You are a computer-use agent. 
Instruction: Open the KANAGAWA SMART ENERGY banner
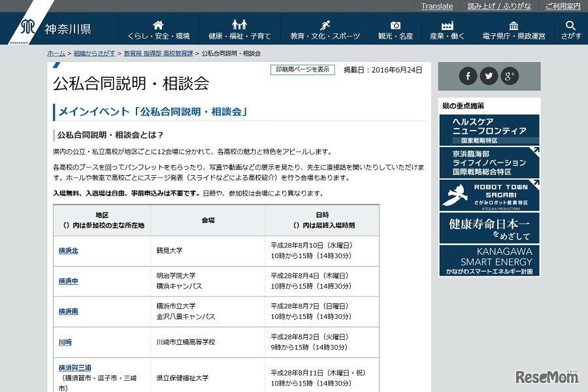tap(489, 259)
